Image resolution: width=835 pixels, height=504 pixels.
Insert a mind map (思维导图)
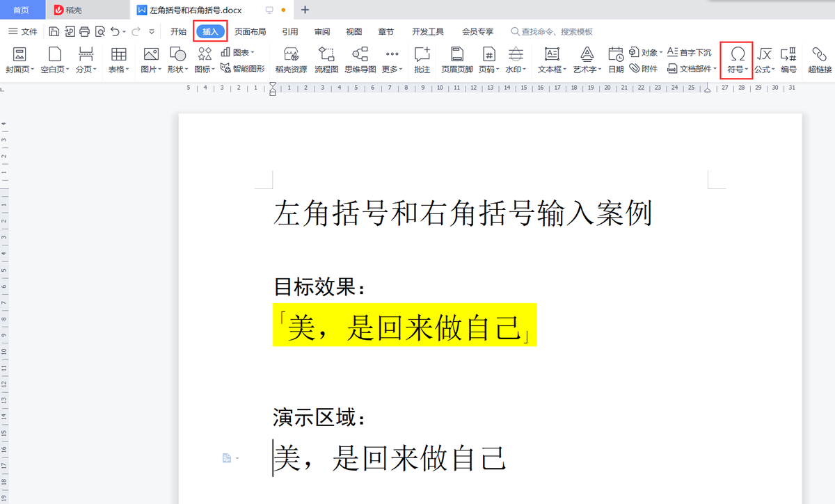click(360, 60)
